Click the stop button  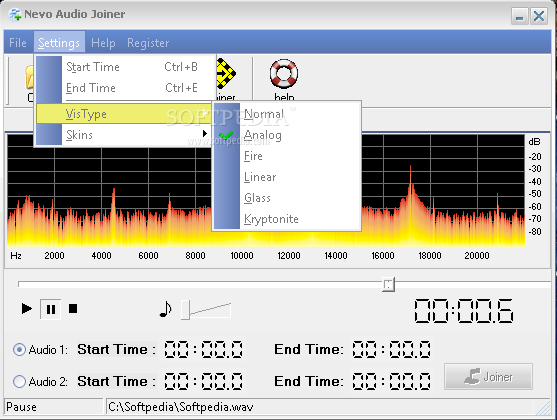click(73, 308)
